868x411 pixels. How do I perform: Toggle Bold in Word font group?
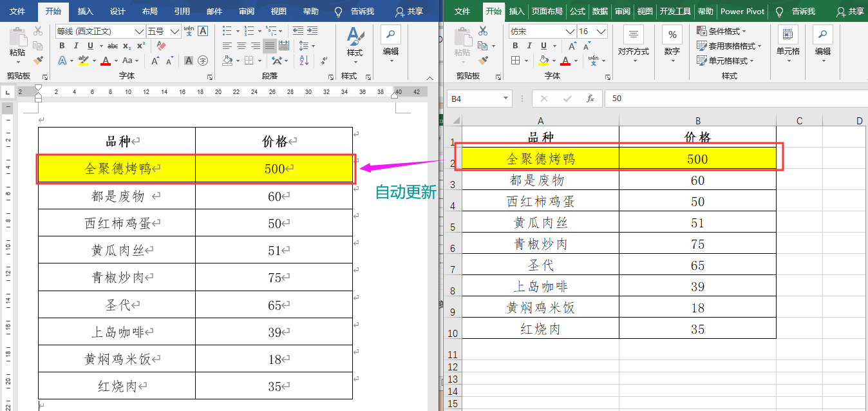pos(62,46)
